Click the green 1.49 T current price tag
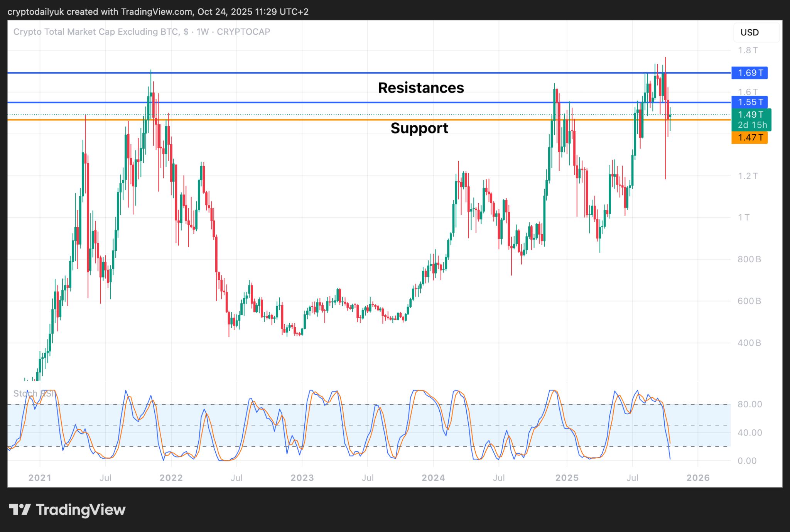790x532 pixels. (x=751, y=115)
